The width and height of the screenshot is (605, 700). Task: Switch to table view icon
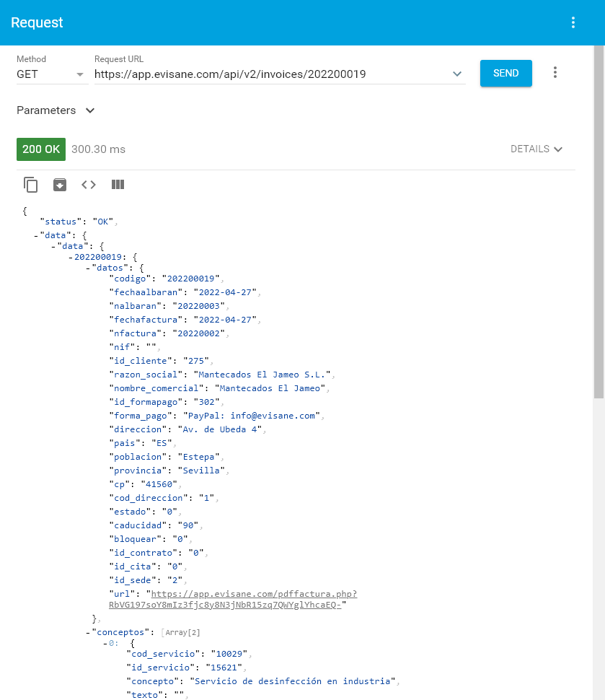coord(118,185)
